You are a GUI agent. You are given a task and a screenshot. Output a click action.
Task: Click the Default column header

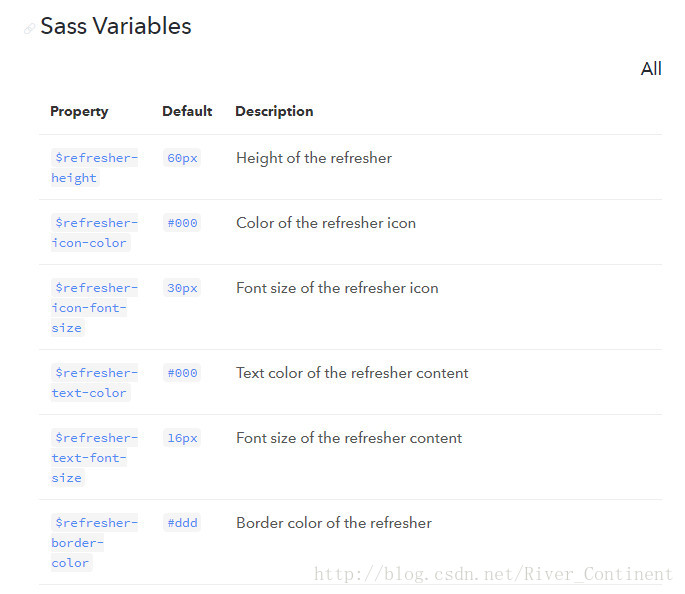point(187,111)
